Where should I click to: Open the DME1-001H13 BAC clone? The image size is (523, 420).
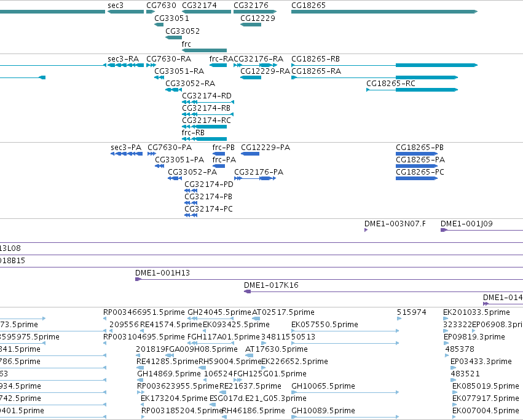point(329,279)
